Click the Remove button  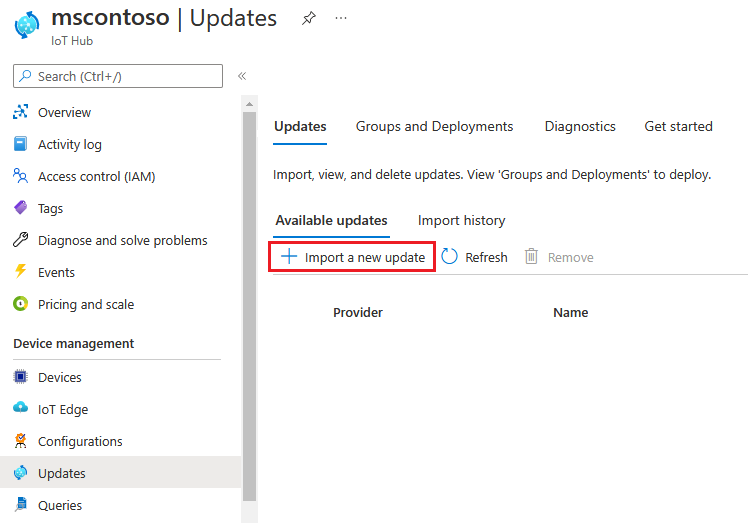tap(559, 258)
